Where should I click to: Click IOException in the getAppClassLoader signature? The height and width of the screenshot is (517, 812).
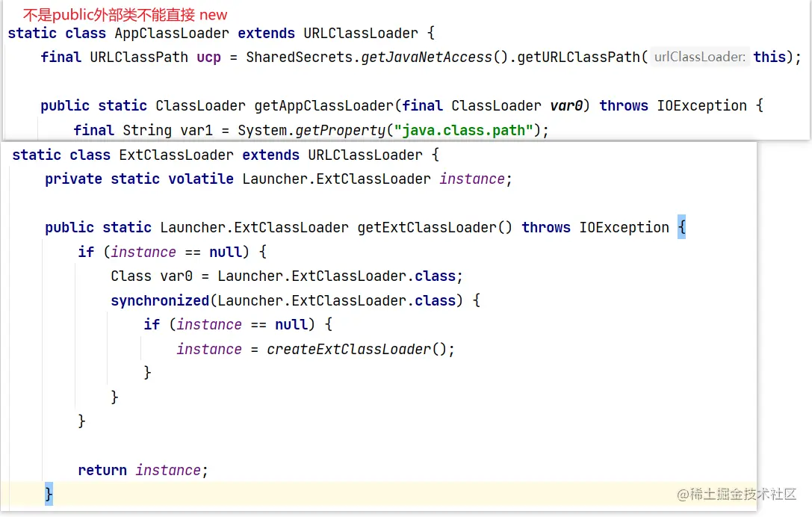point(701,105)
